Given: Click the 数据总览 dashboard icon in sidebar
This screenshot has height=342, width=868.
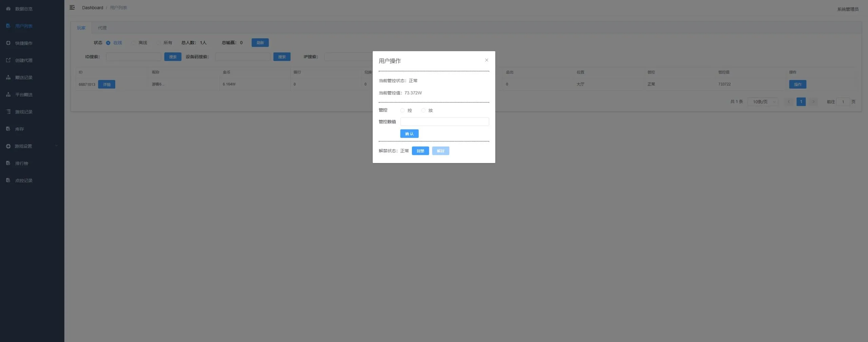Looking at the screenshot, I should coord(8,9).
